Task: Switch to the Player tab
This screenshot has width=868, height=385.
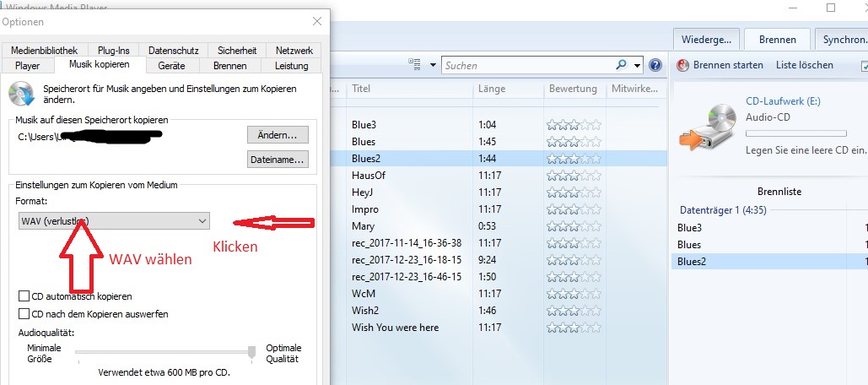Action: pyautogui.click(x=28, y=65)
